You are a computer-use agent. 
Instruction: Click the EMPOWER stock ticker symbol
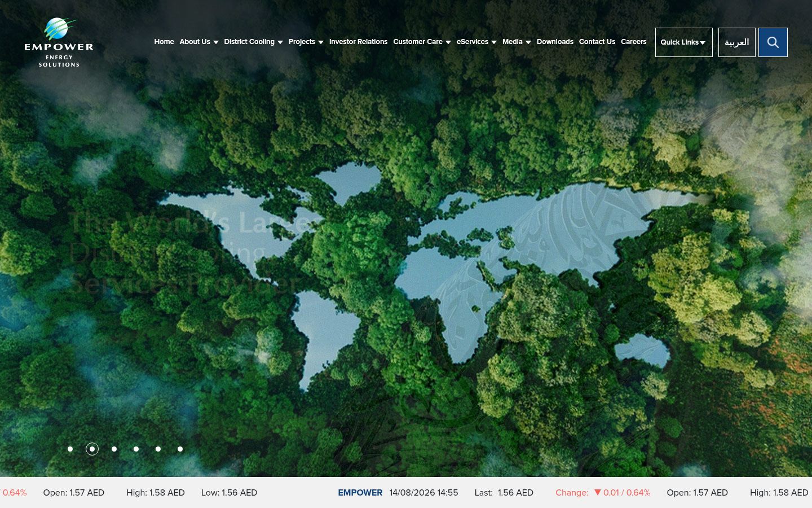tap(360, 493)
